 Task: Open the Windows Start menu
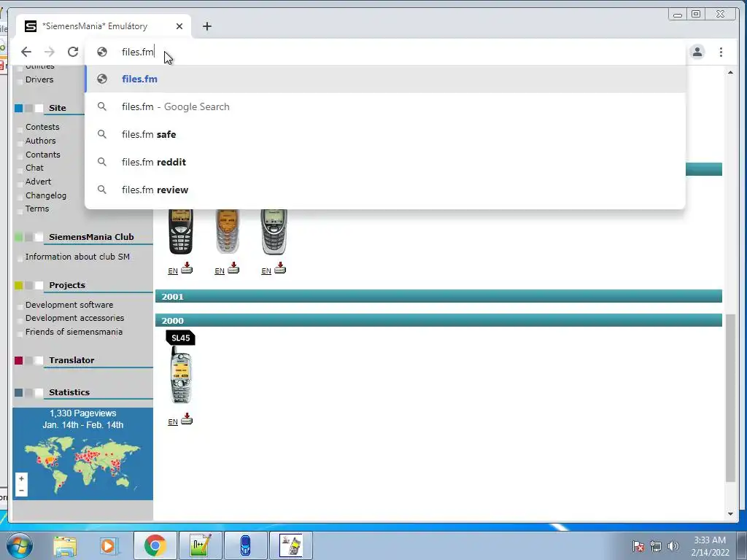coord(20,545)
